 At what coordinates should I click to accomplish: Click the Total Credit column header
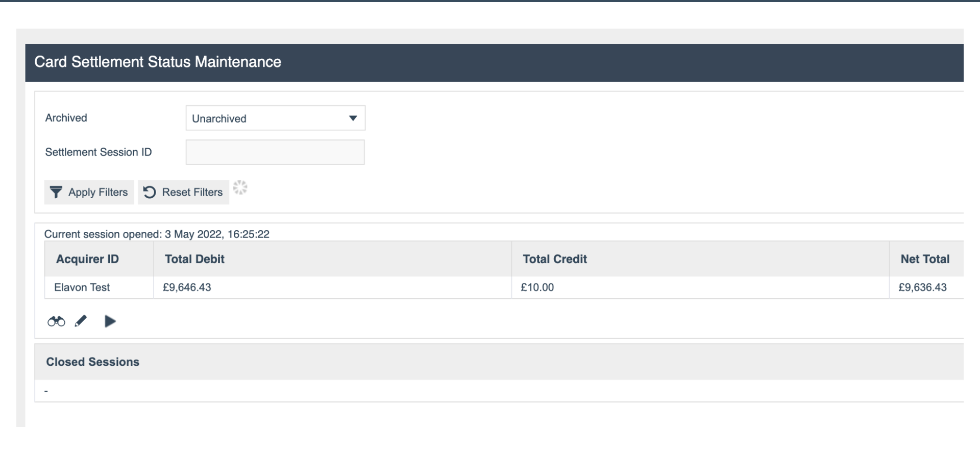pos(554,259)
